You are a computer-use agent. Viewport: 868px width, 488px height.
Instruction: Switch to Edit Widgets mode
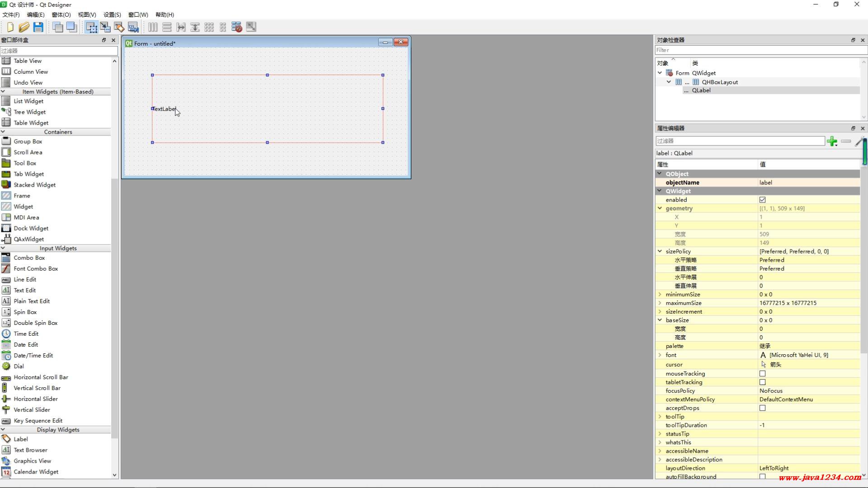point(91,27)
